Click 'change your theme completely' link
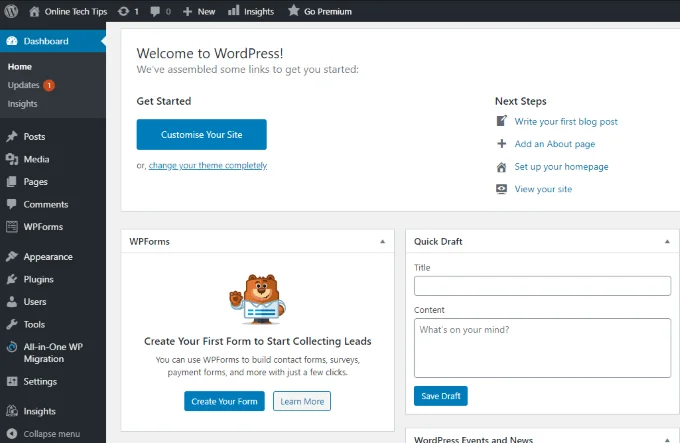 click(x=208, y=165)
